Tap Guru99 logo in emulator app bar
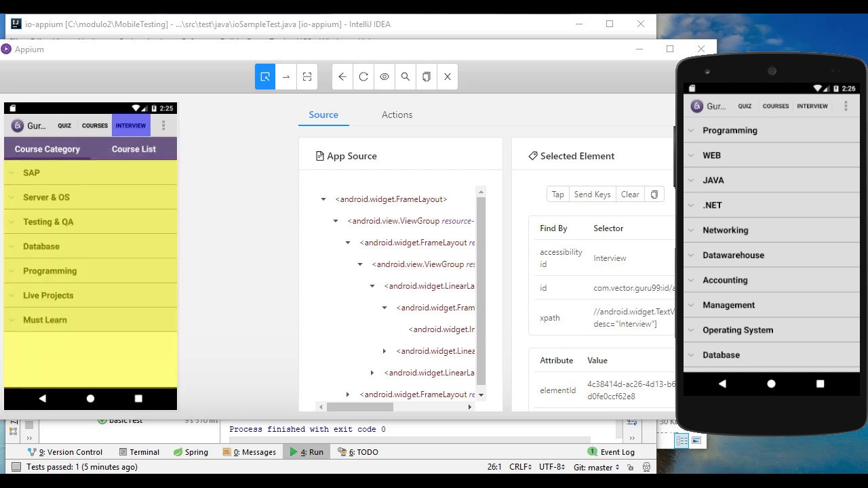This screenshot has height=488, width=868. point(696,106)
